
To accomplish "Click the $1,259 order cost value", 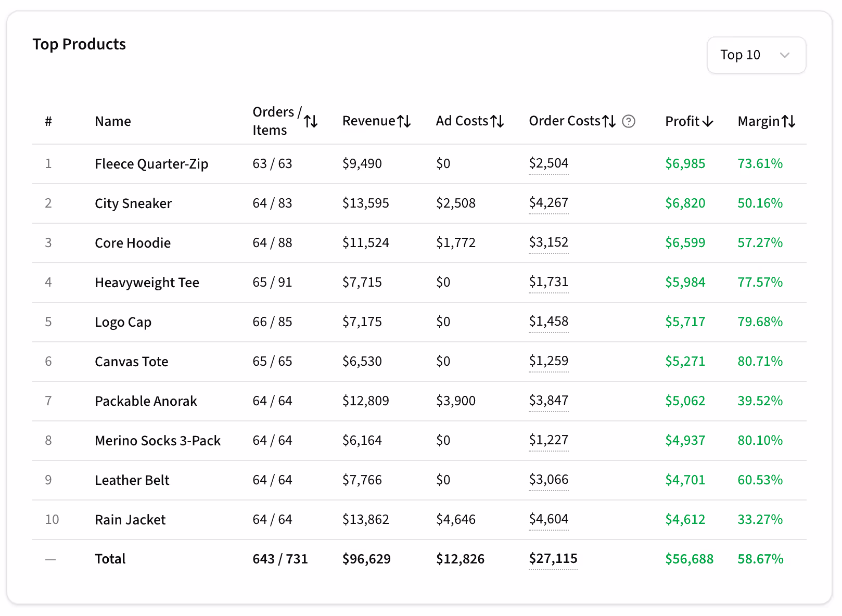I will coord(548,361).
